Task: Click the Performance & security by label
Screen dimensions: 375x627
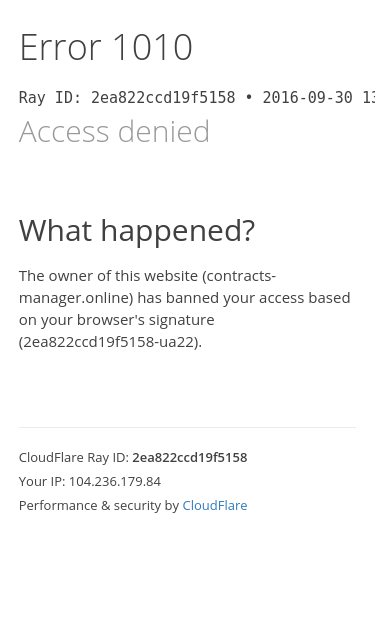Action: (x=99, y=505)
